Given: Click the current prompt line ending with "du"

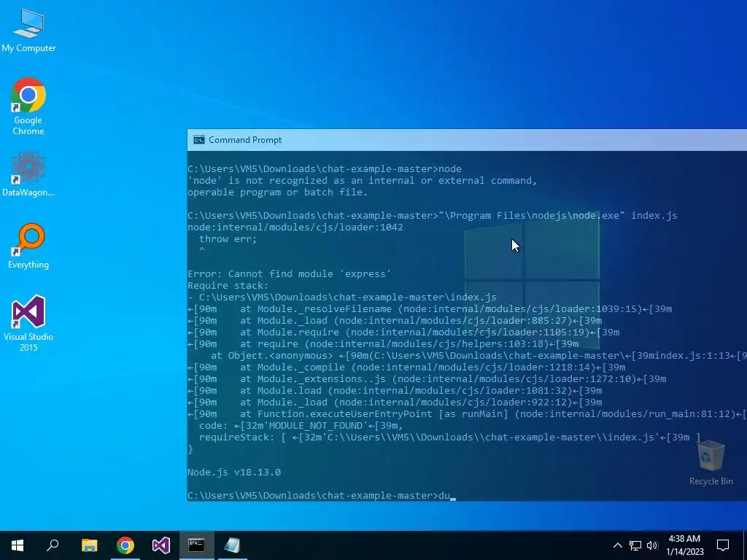Looking at the screenshot, I should 322,496.
